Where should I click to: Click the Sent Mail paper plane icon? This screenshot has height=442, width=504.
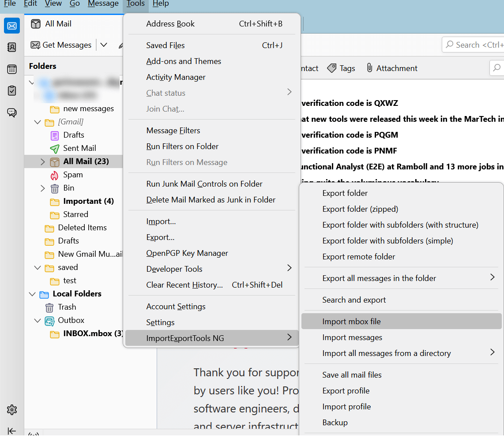pyautogui.click(x=55, y=149)
